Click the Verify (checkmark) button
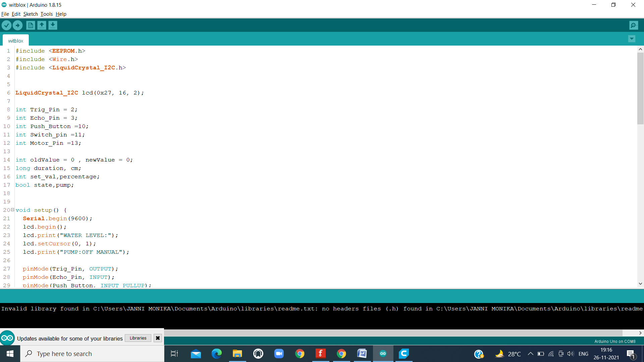 pos(7,25)
